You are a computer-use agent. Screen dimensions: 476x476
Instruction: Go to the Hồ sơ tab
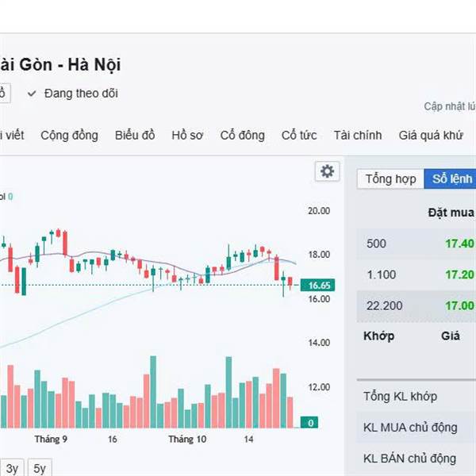187,135
